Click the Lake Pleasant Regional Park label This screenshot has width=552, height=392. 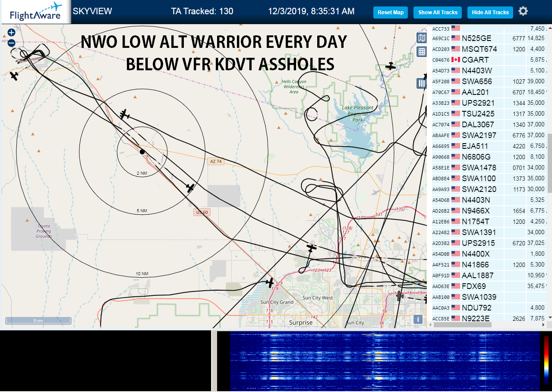[x=357, y=113]
